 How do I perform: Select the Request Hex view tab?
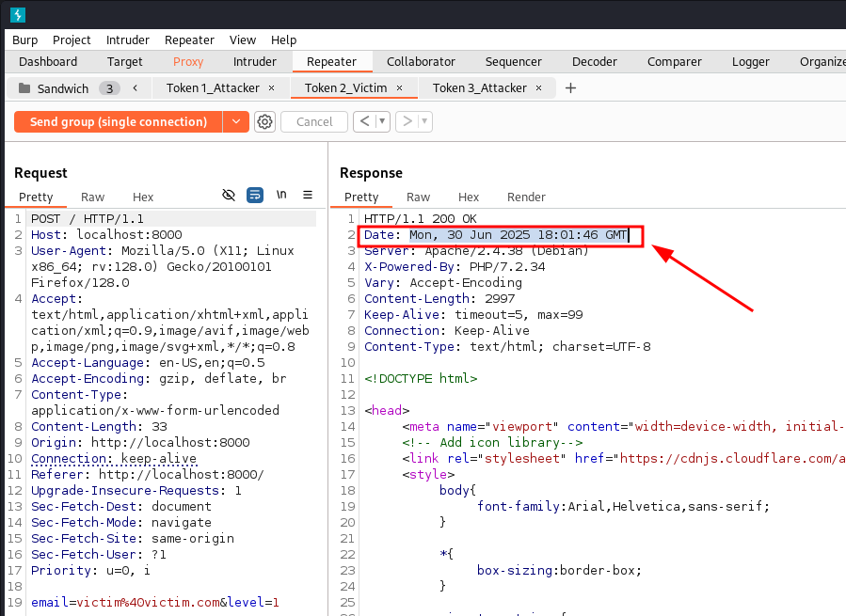pyautogui.click(x=143, y=197)
